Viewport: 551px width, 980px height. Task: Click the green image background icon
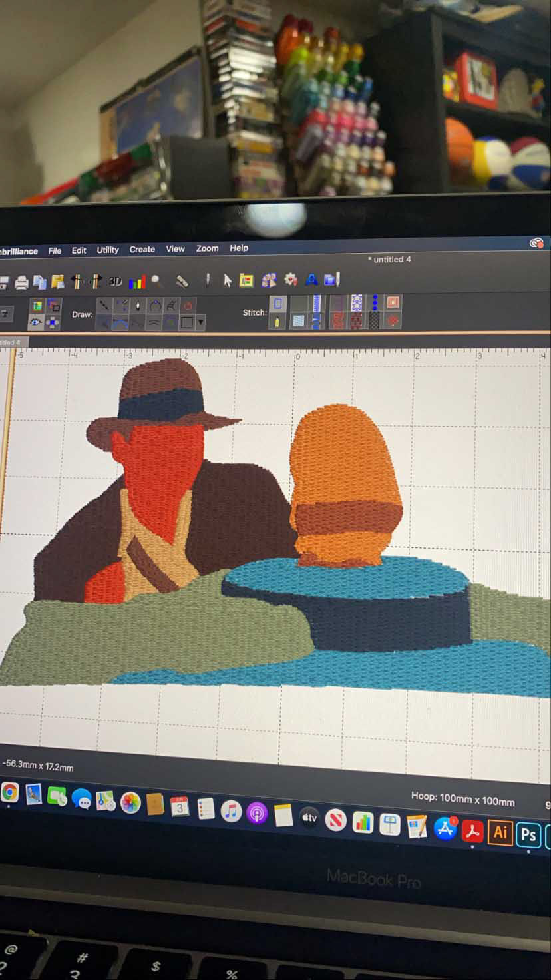click(x=37, y=306)
